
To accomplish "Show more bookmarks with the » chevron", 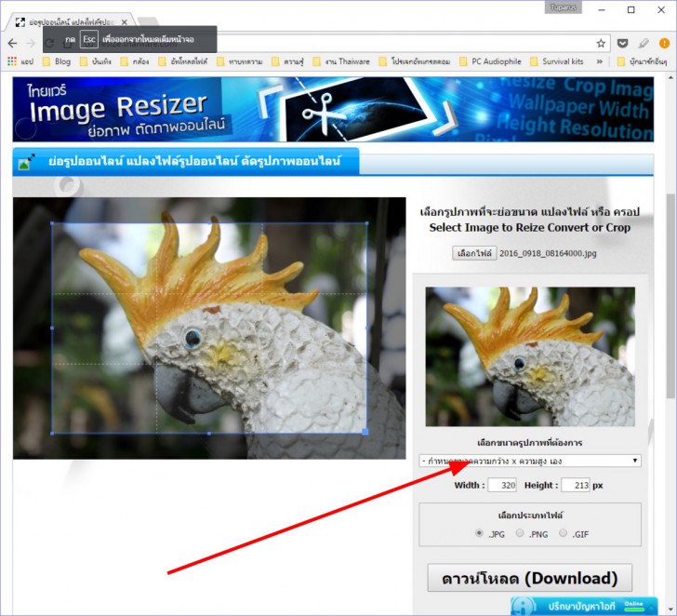I will click(x=599, y=61).
